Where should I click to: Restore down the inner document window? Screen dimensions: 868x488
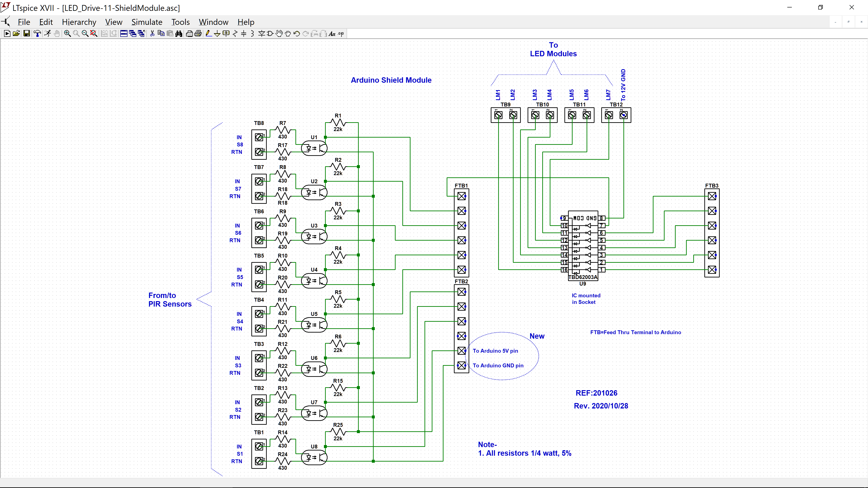click(849, 22)
